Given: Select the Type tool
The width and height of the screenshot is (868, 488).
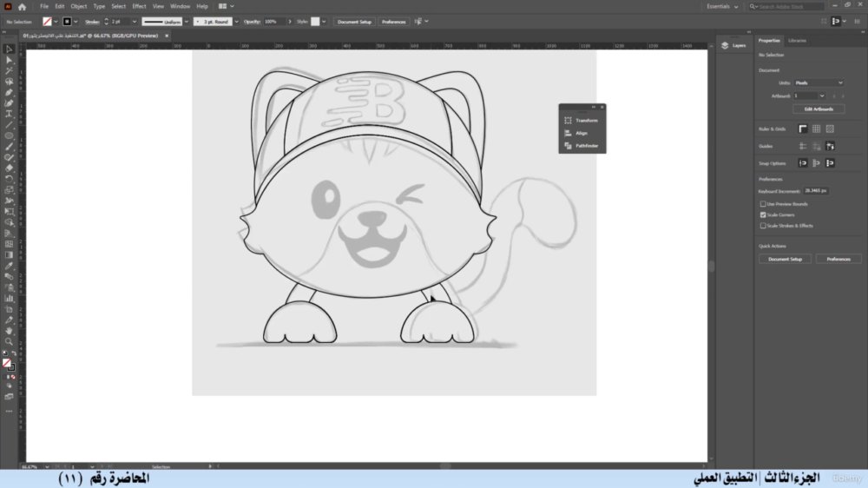Looking at the screenshot, I should [x=9, y=114].
